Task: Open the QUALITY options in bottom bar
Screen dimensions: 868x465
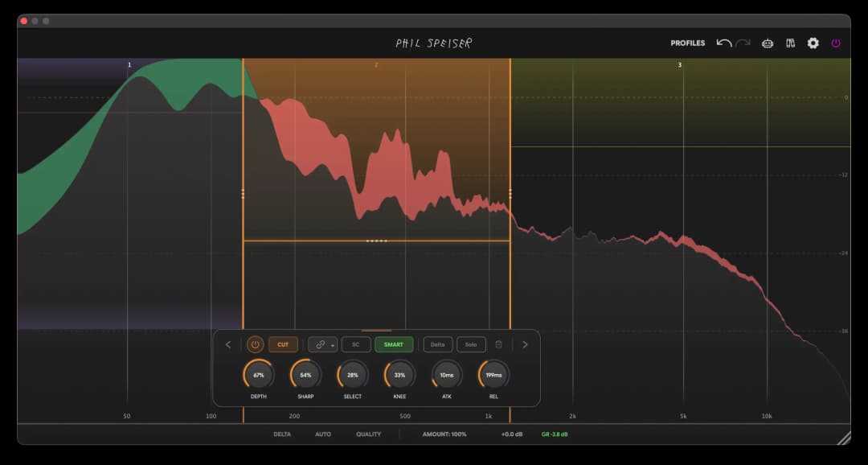Action: [x=369, y=434]
